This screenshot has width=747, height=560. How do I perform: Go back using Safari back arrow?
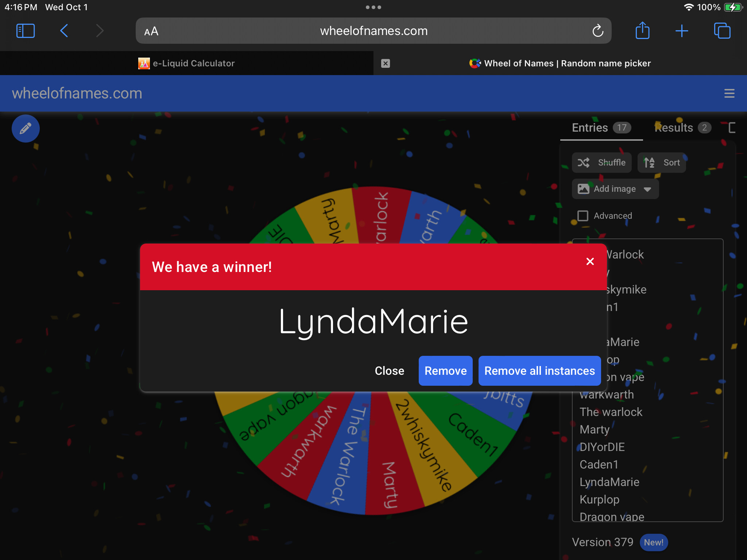coord(64,31)
